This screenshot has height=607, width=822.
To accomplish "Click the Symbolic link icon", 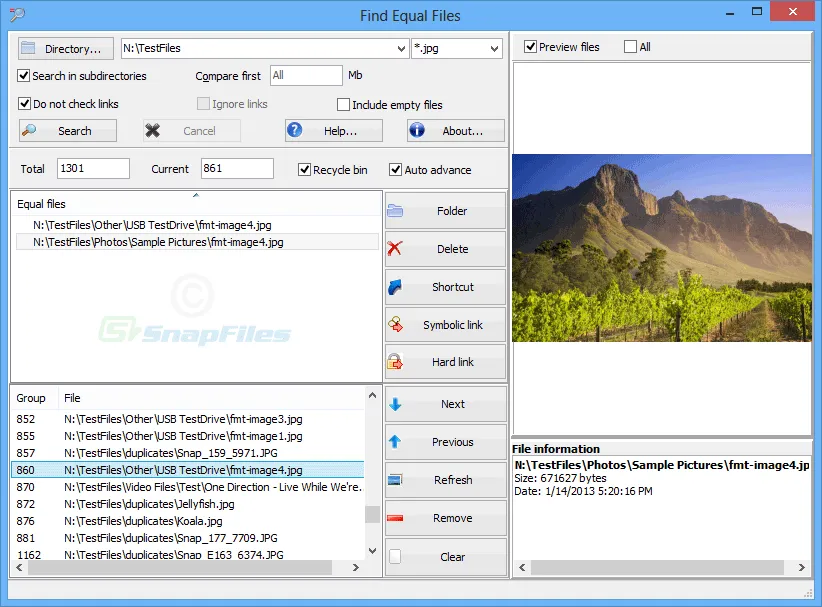I will [395, 324].
